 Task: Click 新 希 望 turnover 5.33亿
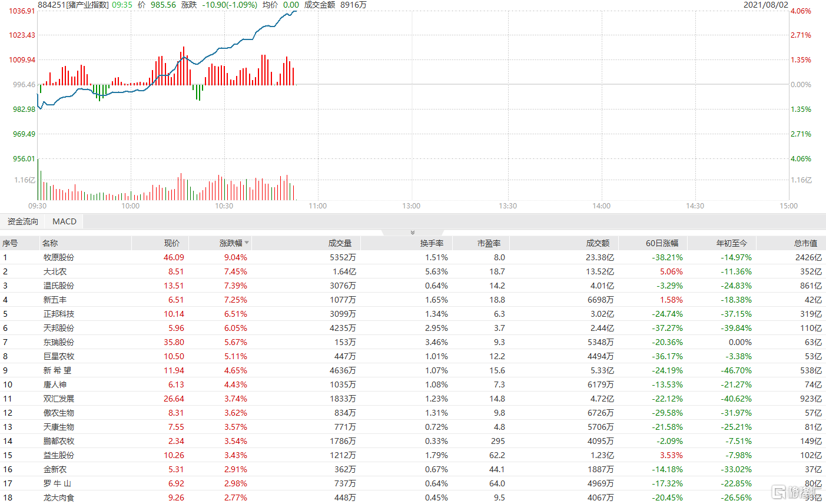(x=602, y=370)
